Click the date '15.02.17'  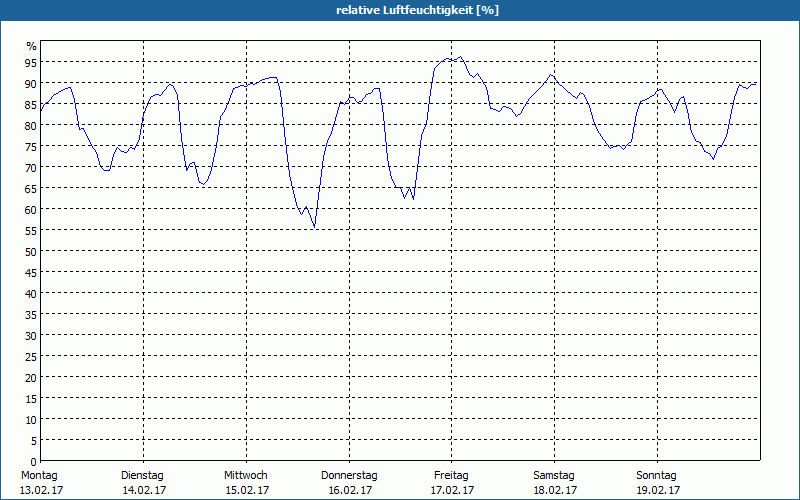[247, 490]
